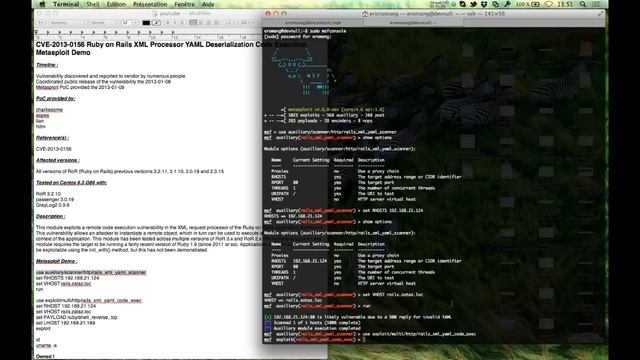Minimize the Terminal window
This screenshot has width=640, height=360.
pyautogui.click(x=276, y=13)
